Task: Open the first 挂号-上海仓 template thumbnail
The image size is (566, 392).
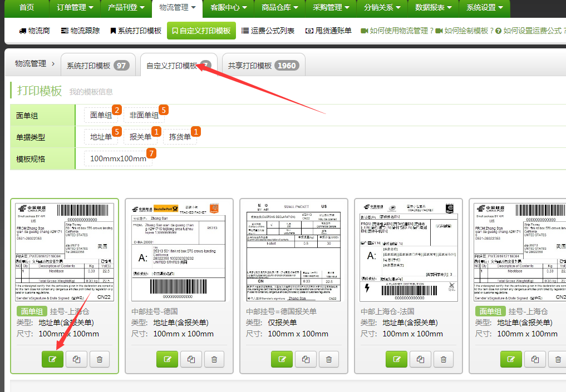Action: click(65, 252)
